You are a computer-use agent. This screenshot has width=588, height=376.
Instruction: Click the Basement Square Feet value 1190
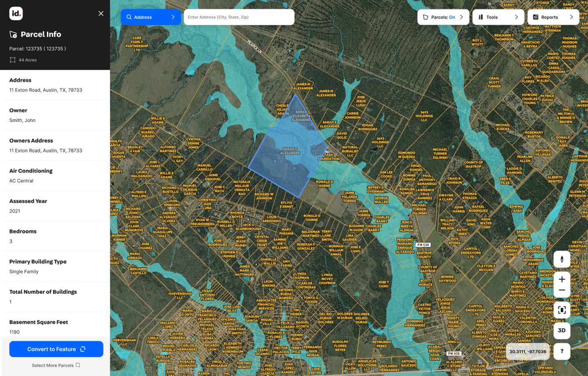pyautogui.click(x=15, y=332)
